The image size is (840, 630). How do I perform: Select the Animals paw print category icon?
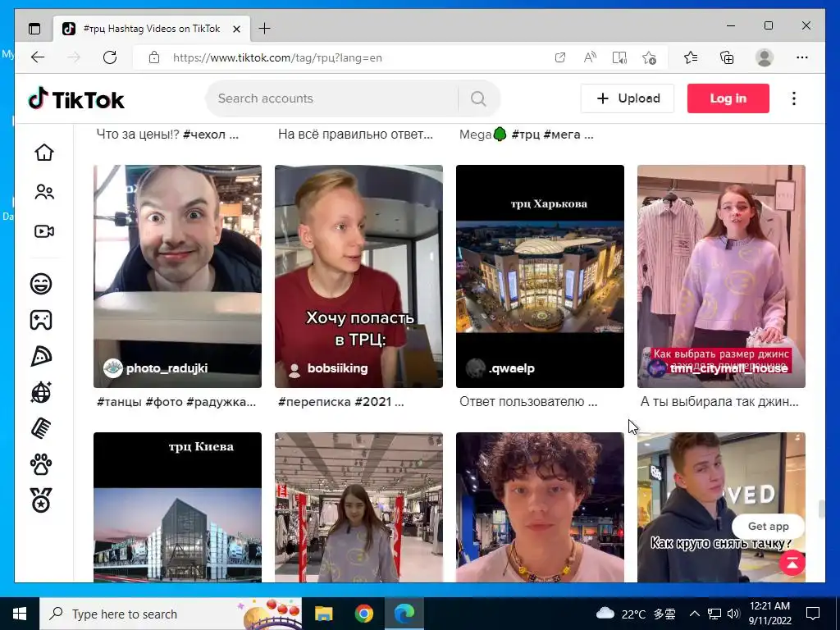click(41, 465)
